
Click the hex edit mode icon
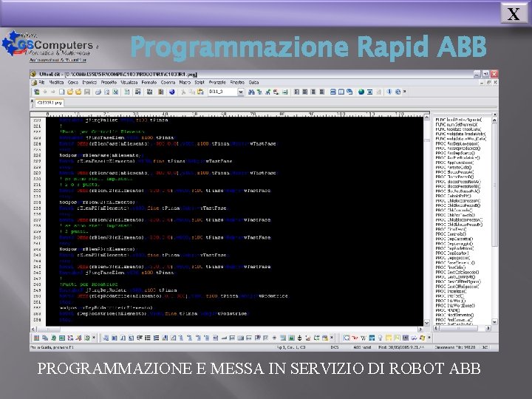(x=149, y=92)
